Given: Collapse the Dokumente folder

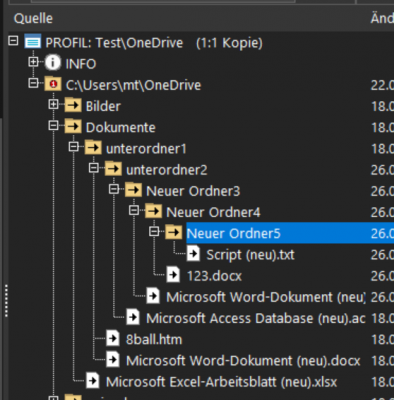Looking at the screenshot, I should click(x=53, y=126).
